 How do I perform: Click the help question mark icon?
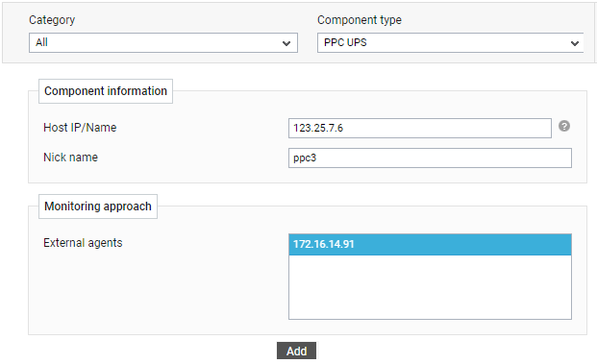564,126
